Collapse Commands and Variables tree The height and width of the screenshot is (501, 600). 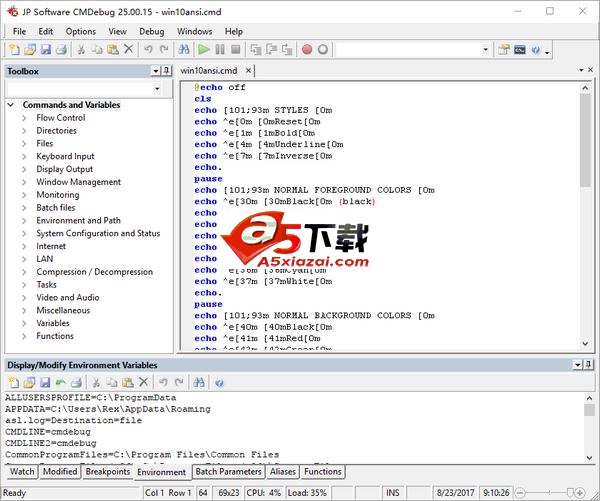[11, 104]
